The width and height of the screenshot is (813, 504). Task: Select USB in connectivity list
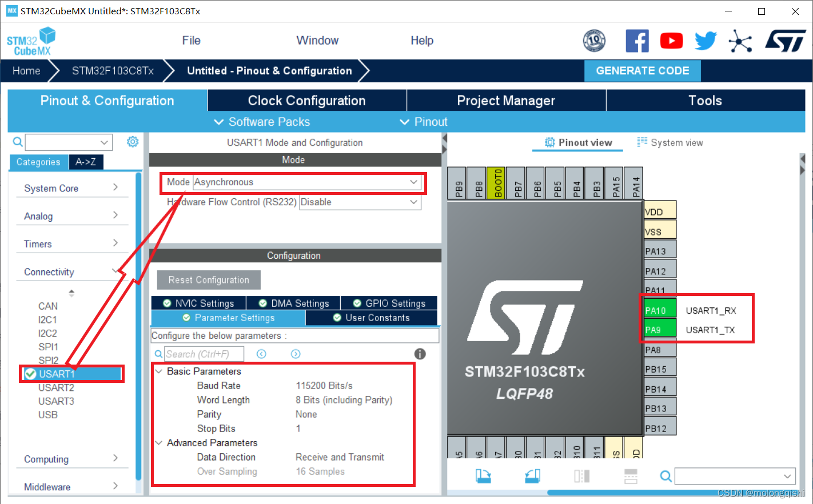(x=48, y=415)
